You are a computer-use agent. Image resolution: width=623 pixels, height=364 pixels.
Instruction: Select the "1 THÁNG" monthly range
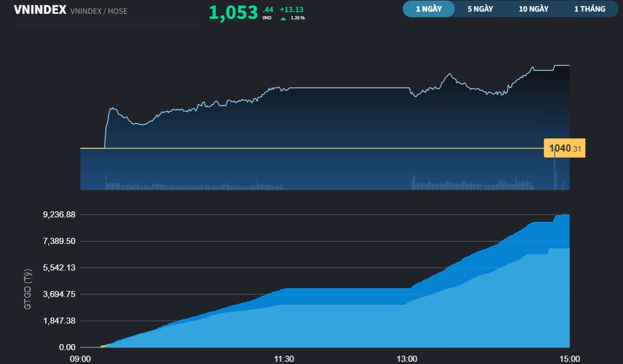[589, 9]
